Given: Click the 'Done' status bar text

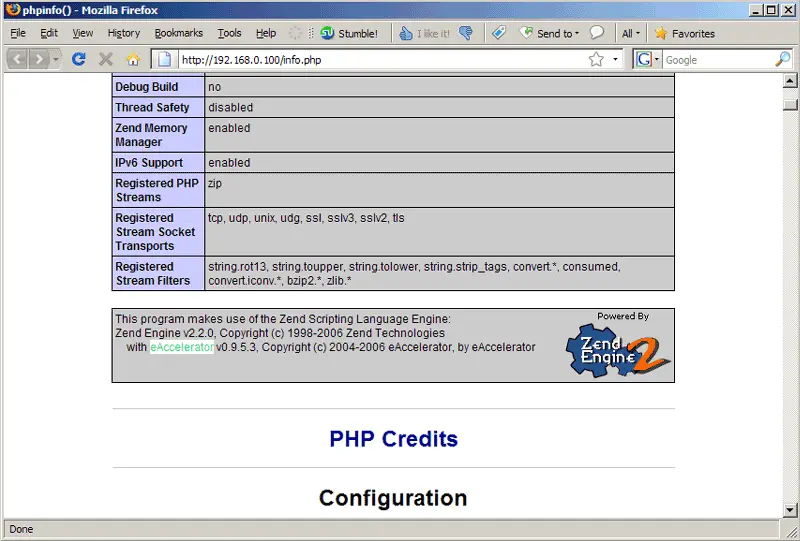Looking at the screenshot, I should (x=21, y=529).
